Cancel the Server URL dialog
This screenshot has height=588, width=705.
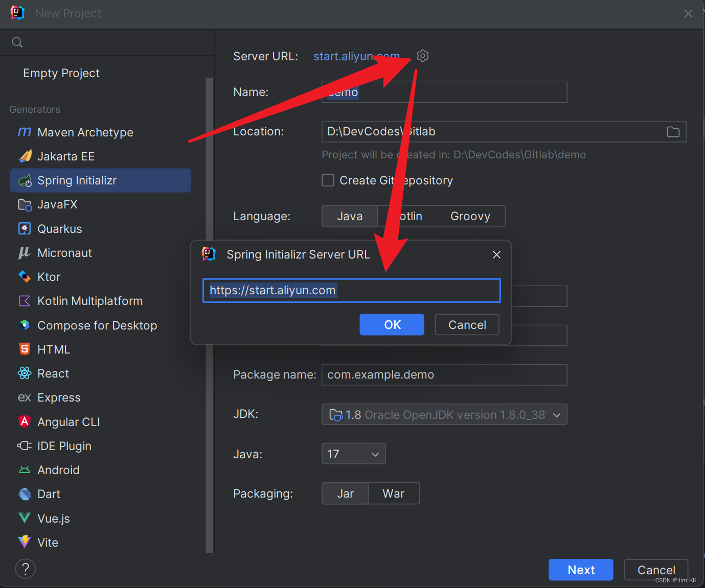pyautogui.click(x=467, y=324)
